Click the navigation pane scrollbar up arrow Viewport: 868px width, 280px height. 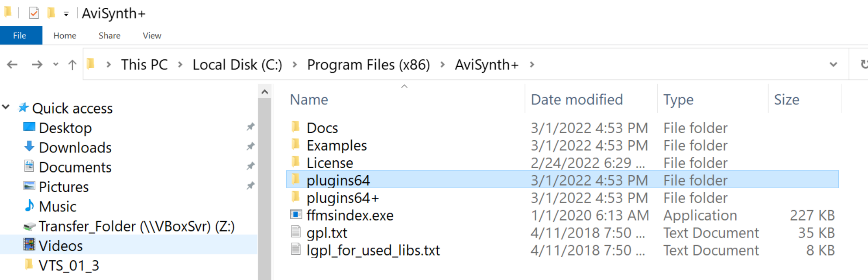[x=264, y=92]
